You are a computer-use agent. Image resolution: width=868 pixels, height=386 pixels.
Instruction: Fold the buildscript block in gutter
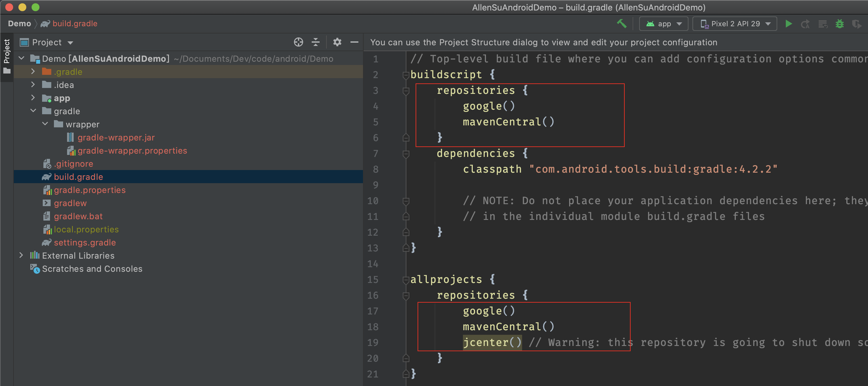406,75
